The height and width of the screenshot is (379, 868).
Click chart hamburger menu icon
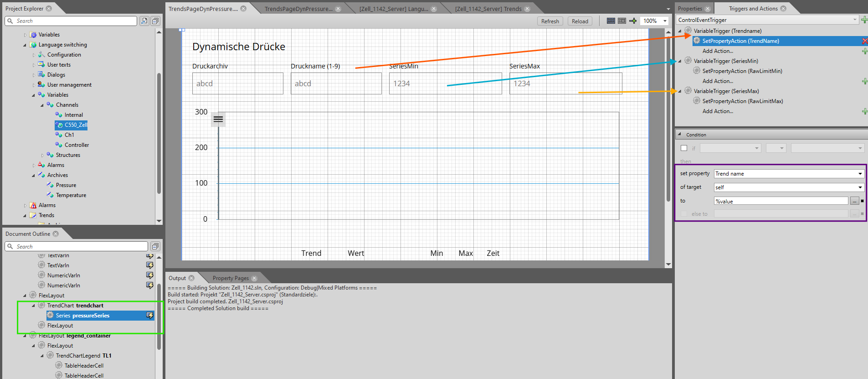[218, 119]
